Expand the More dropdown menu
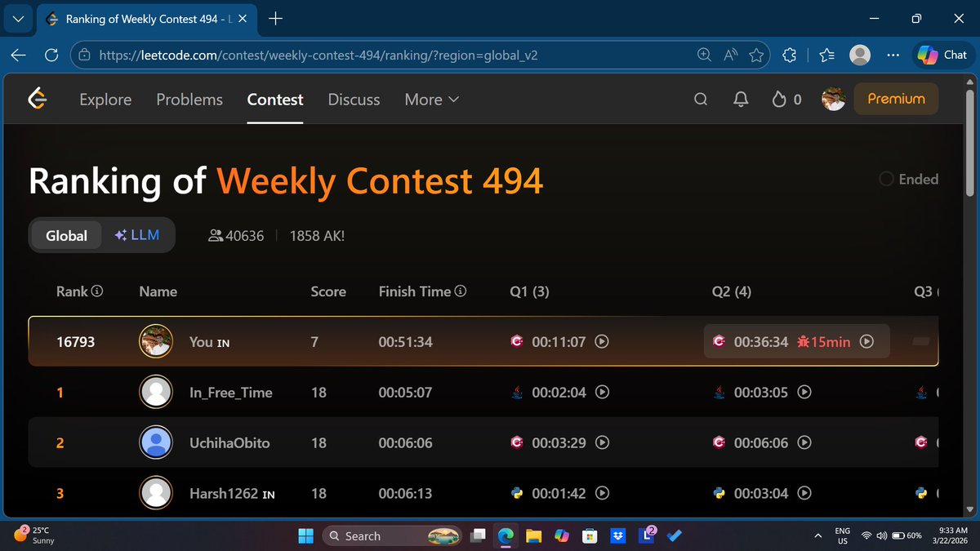 click(x=432, y=100)
